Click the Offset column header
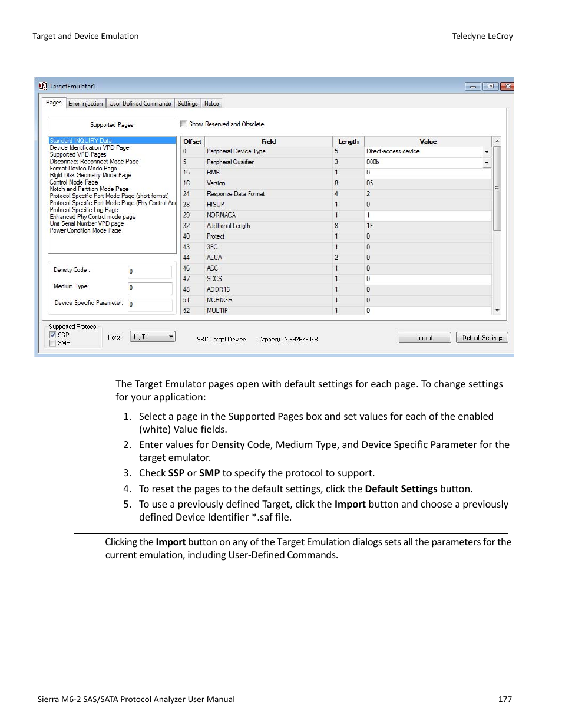 click(x=193, y=141)
